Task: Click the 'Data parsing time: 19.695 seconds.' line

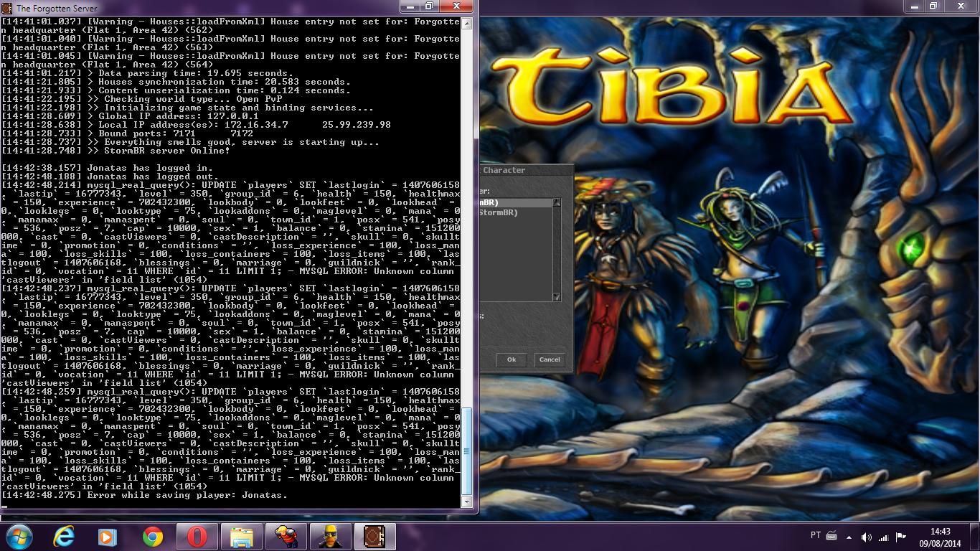Action: 147,73
